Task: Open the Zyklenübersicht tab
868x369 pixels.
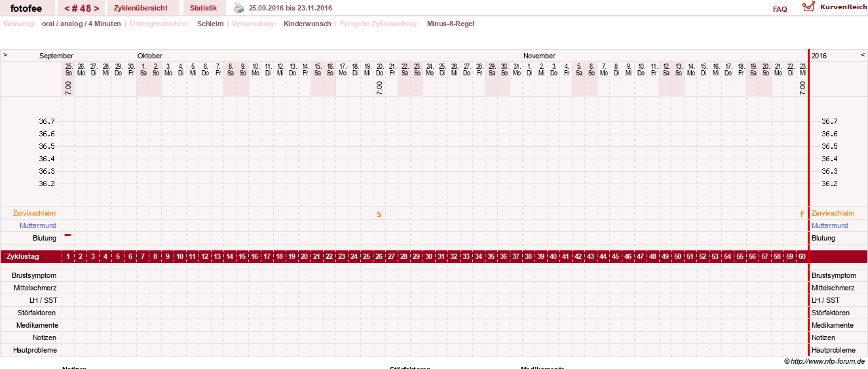Action: point(140,8)
